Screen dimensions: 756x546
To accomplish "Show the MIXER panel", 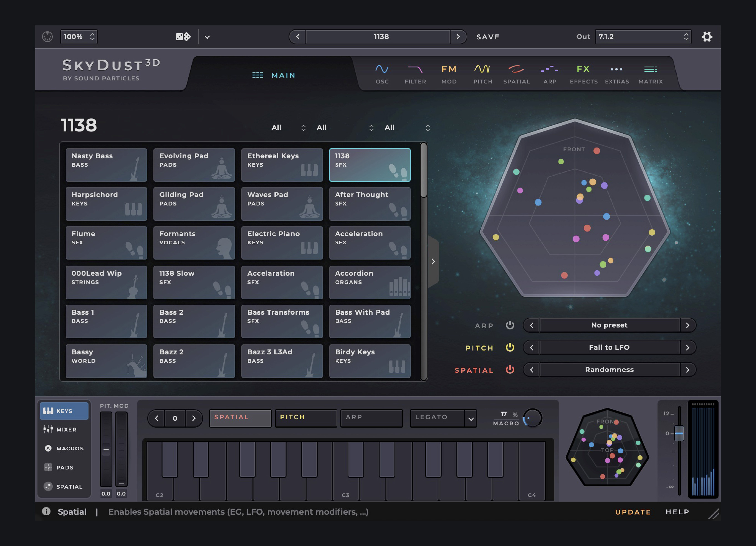I will (64, 430).
